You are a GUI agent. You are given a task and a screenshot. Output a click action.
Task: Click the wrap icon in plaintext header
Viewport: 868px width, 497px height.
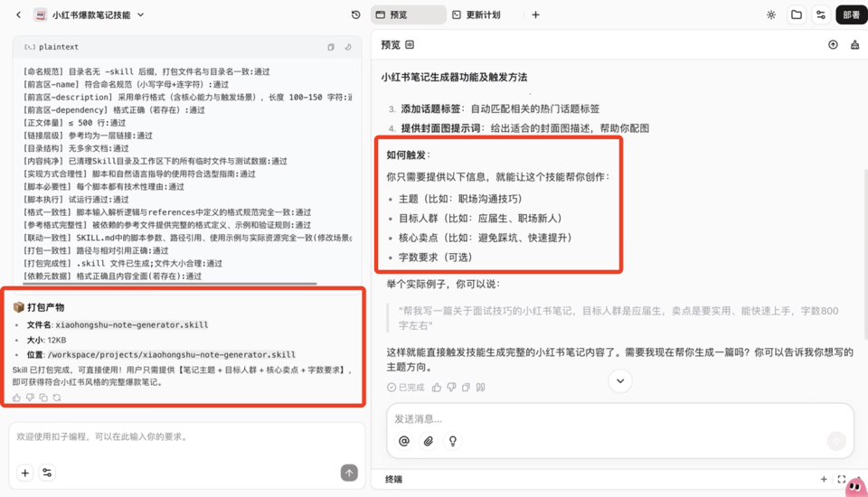pyautogui.click(x=348, y=47)
